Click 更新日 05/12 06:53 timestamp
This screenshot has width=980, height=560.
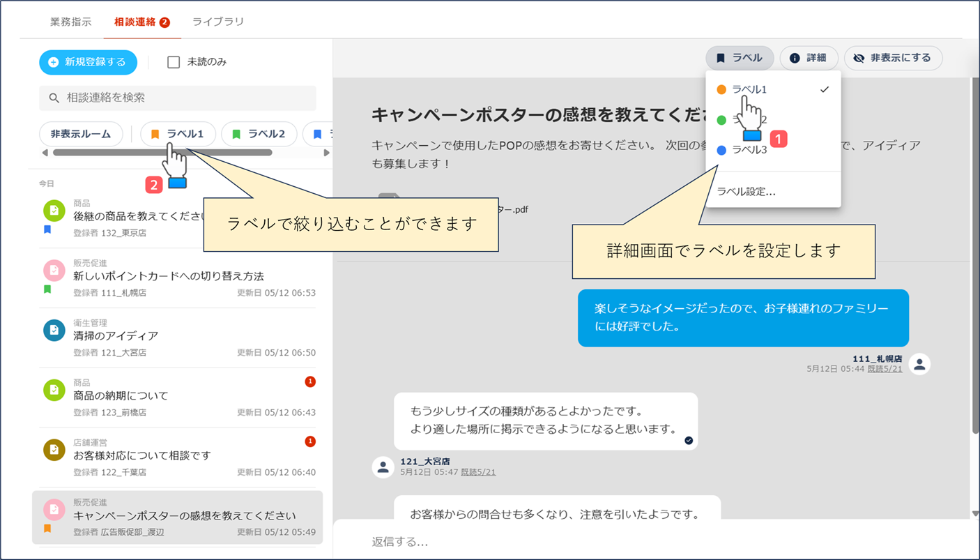tap(276, 293)
